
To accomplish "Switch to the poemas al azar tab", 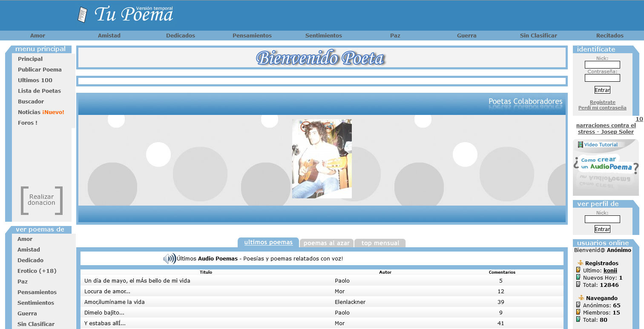I will click(x=326, y=243).
